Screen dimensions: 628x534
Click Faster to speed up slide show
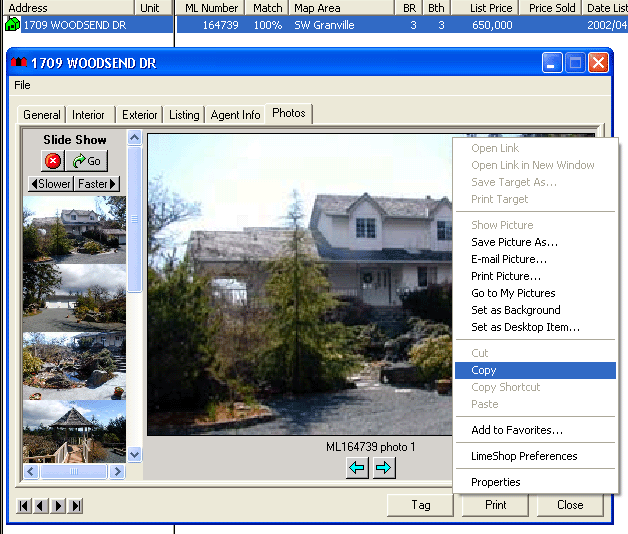point(97,184)
